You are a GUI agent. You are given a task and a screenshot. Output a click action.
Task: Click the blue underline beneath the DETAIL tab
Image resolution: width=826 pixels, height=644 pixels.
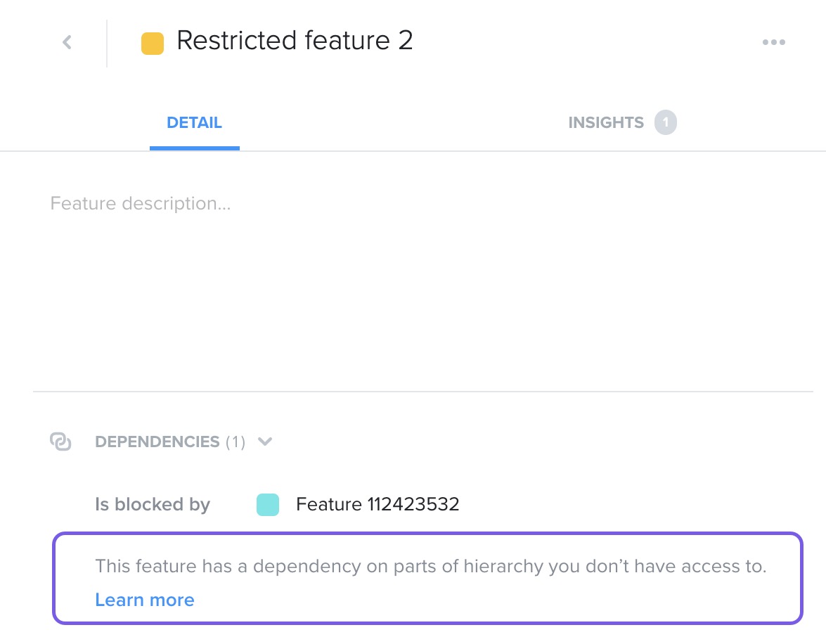pyautogui.click(x=195, y=148)
